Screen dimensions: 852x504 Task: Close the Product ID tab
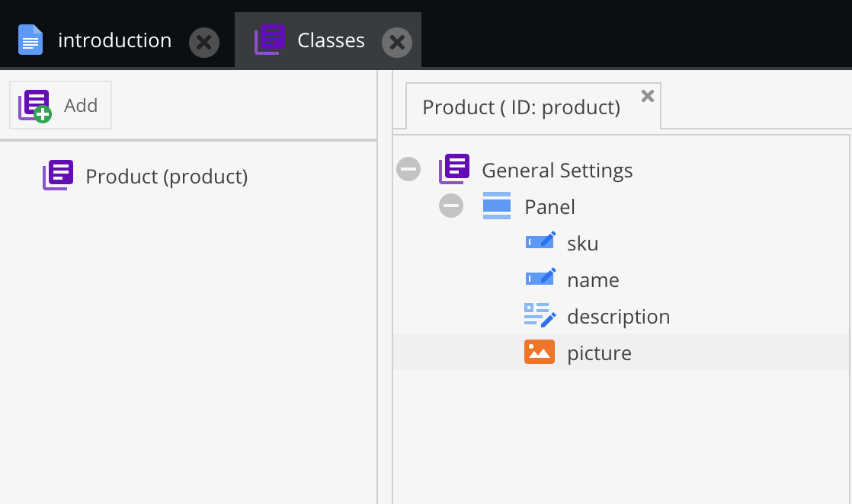pyautogui.click(x=648, y=96)
